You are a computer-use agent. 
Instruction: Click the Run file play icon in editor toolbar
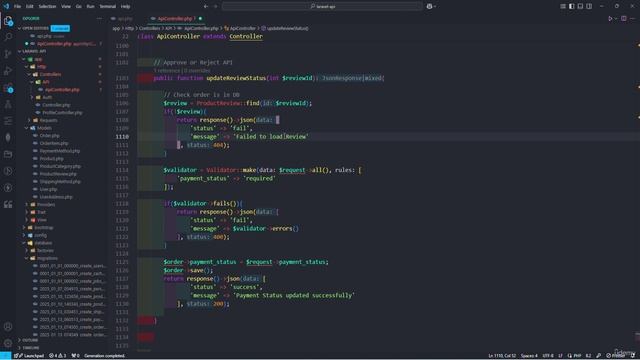click(x=610, y=18)
